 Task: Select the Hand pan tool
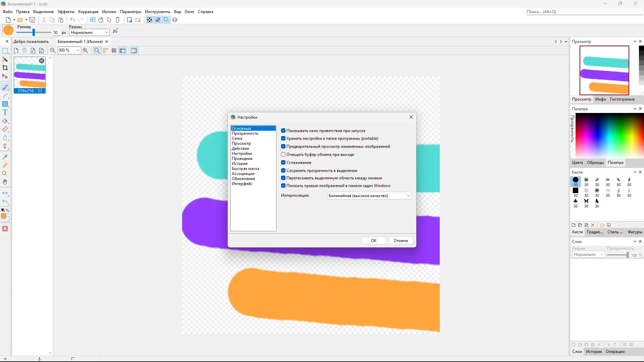[x=5, y=182]
